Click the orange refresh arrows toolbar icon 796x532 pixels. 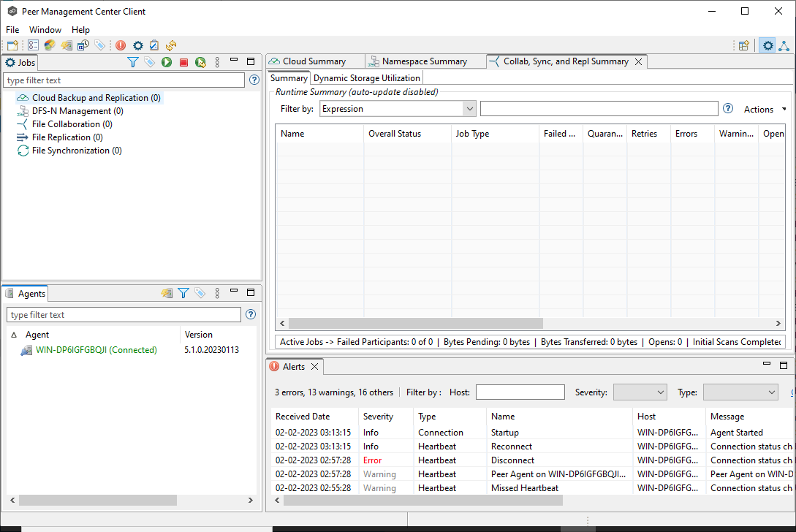tap(171, 45)
